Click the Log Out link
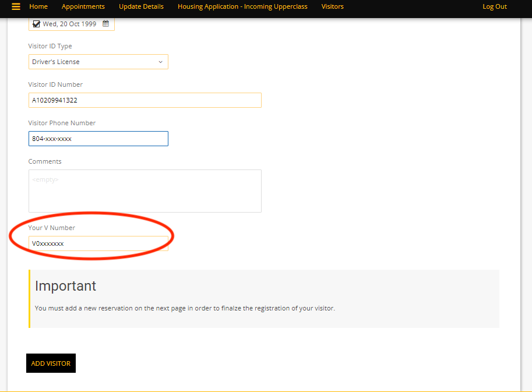Viewport: 532px width, 392px height. [x=495, y=6]
